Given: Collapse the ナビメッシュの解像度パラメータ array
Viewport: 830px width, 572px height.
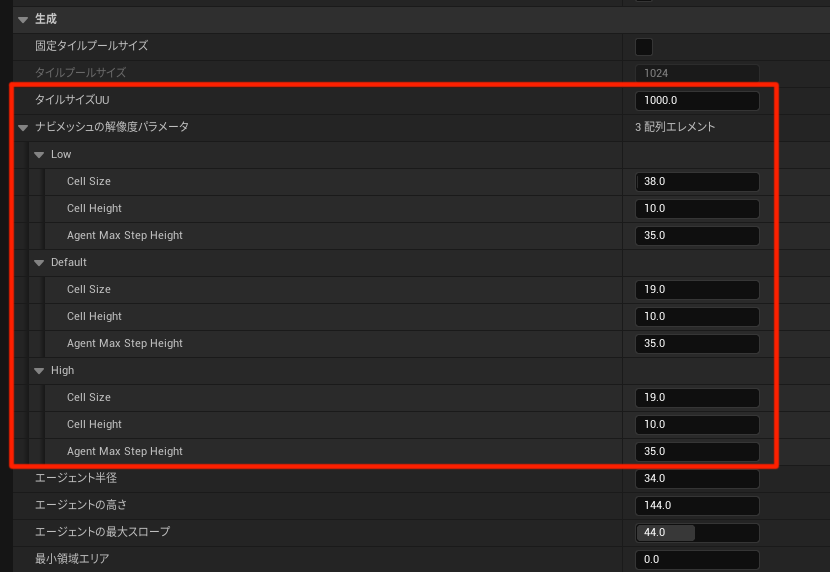Looking at the screenshot, I should pyautogui.click(x=23, y=127).
